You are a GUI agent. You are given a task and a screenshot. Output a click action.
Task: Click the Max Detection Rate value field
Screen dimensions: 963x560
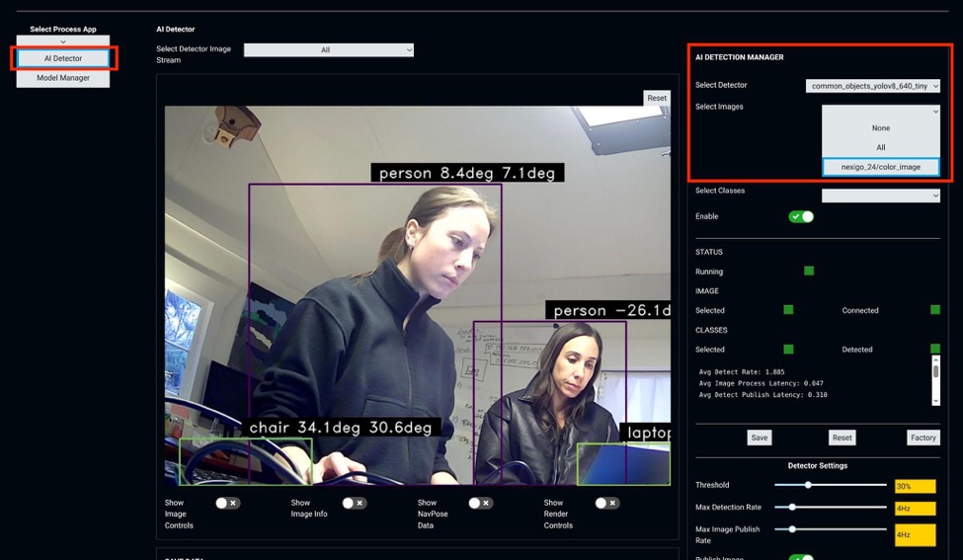[x=915, y=508]
